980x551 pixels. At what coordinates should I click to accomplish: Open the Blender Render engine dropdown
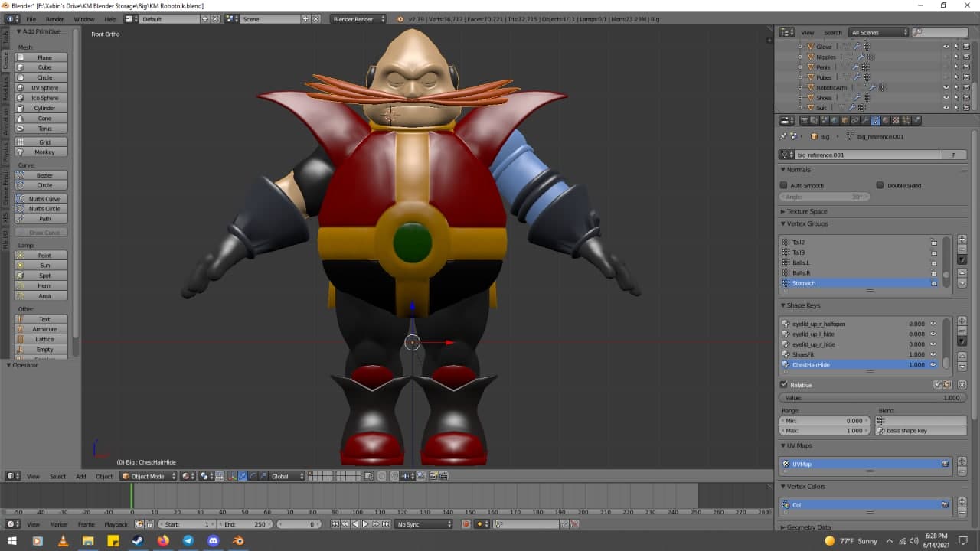point(358,18)
